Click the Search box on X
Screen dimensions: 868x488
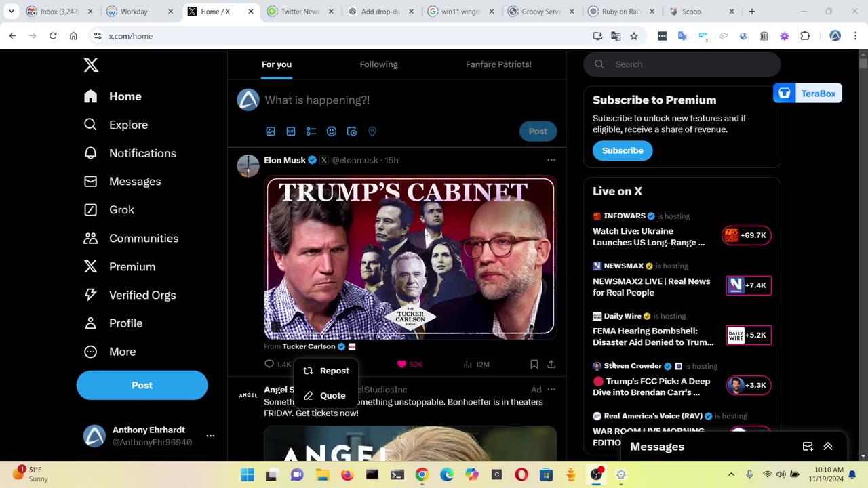(x=682, y=64)
